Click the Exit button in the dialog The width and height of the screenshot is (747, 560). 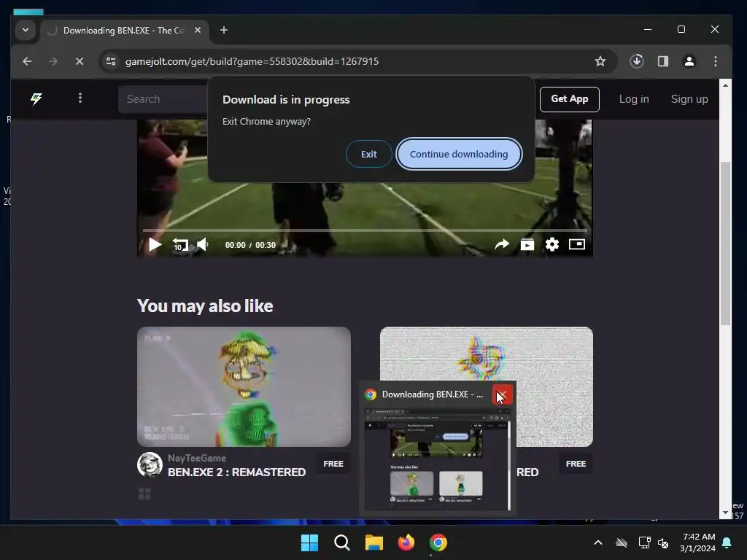coord(368,154)
